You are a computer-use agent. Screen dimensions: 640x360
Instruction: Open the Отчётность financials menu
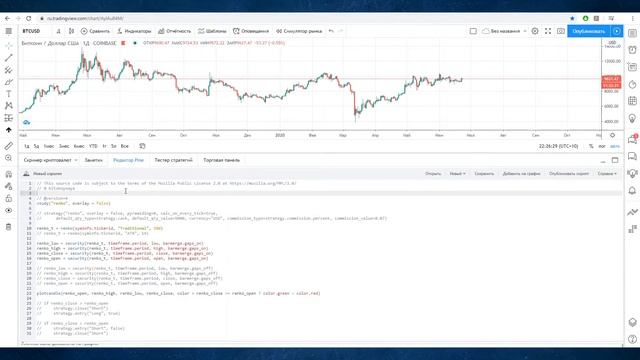coord(174,31)
